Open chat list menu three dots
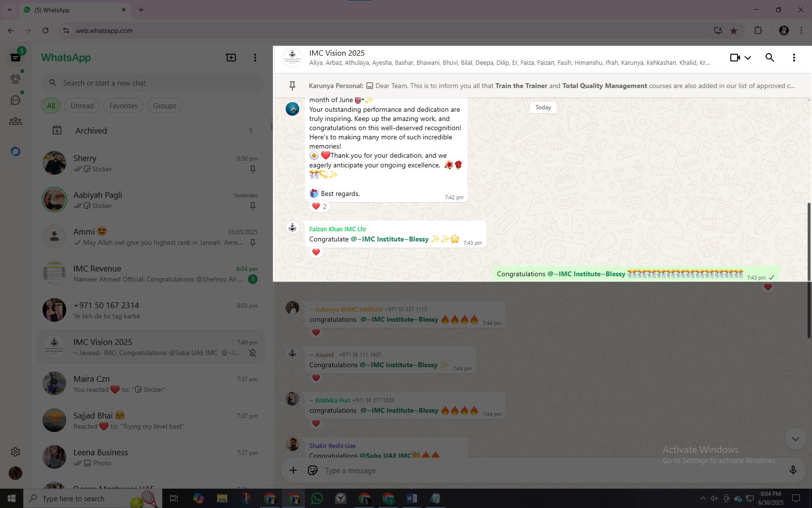 (x=255, y=58)
